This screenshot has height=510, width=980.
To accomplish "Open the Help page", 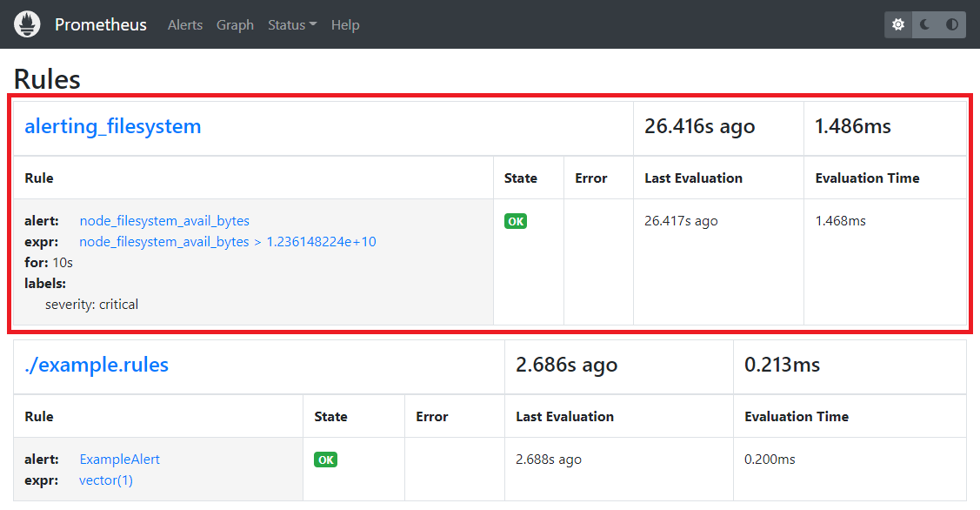I will [345, 25].
